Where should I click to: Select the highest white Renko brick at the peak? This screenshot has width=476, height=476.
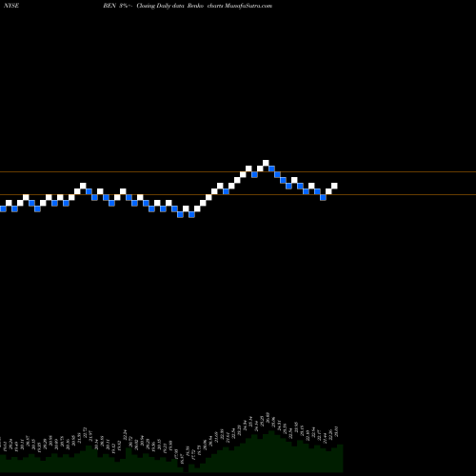point(266,163)
